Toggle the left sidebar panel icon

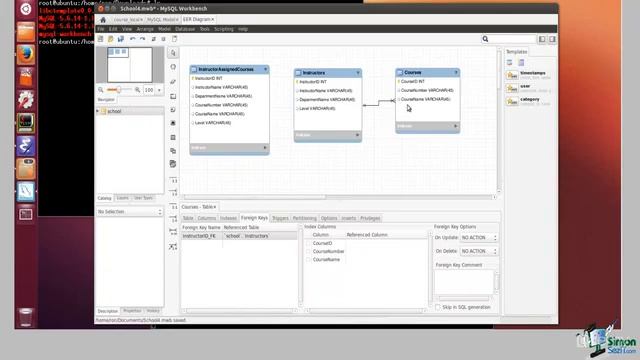point(542,39)
